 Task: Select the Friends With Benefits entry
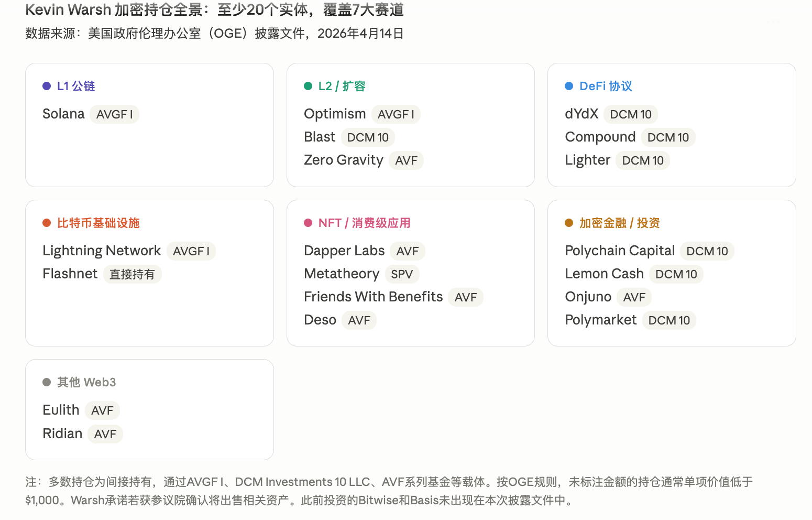[373, 297]
